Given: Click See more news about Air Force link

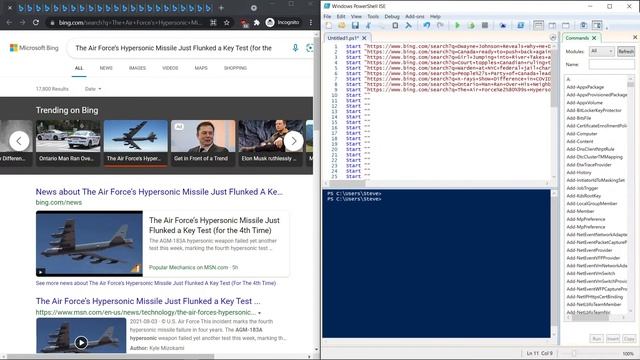Looking at the screenshot, I should (x=156, y=283).
